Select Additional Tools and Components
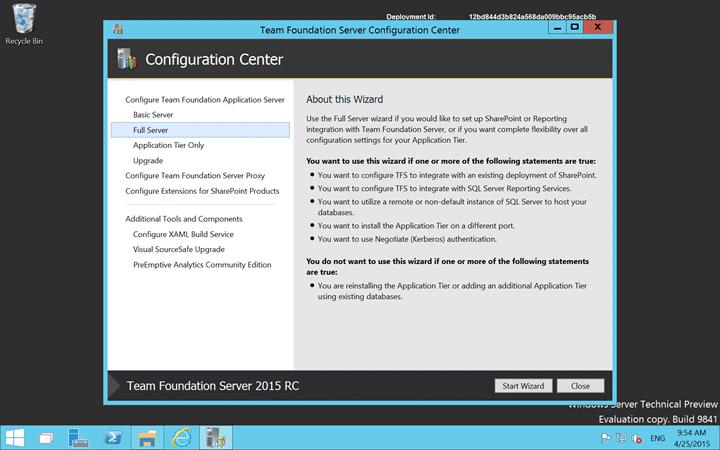Viewport: 720px width, 450px height. pos(184,219)
